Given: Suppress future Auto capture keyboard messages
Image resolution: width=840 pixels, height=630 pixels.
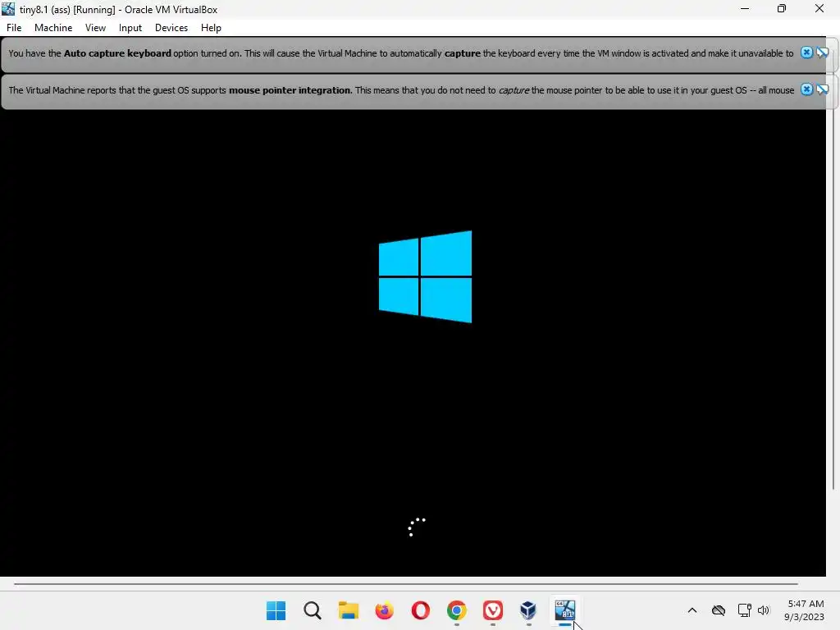Looking at the screenshot, I should coord(822,52).
